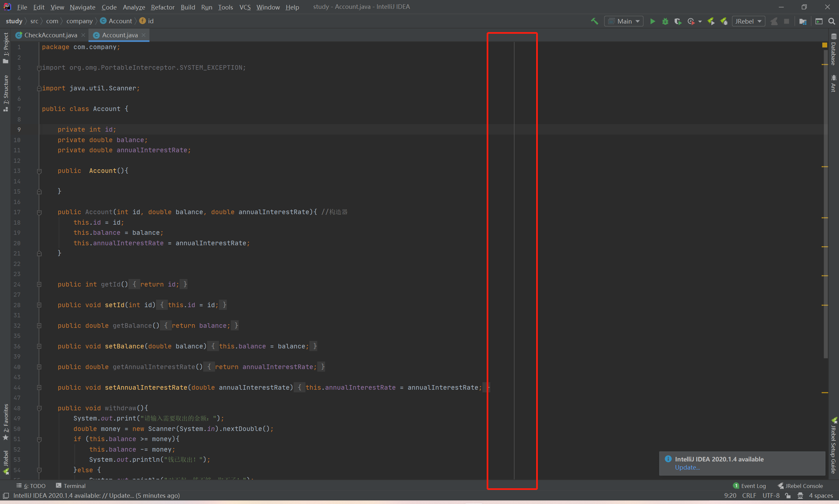Viewport: 839px width, 504px height.
Task: Run with JRebel rocket icon
Action: coord(711,21)
